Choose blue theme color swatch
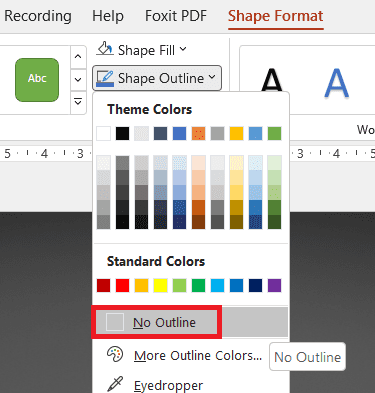 [179, 133]
